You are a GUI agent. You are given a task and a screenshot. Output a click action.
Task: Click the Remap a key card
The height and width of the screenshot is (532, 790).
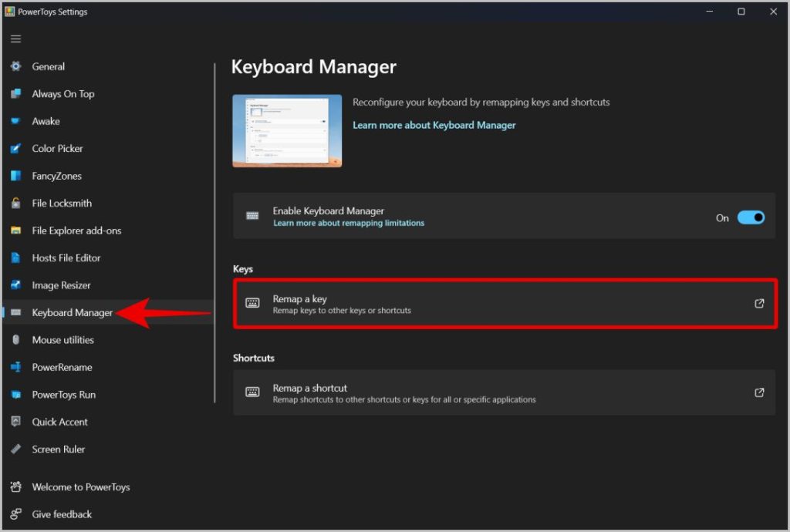[505, 304]
